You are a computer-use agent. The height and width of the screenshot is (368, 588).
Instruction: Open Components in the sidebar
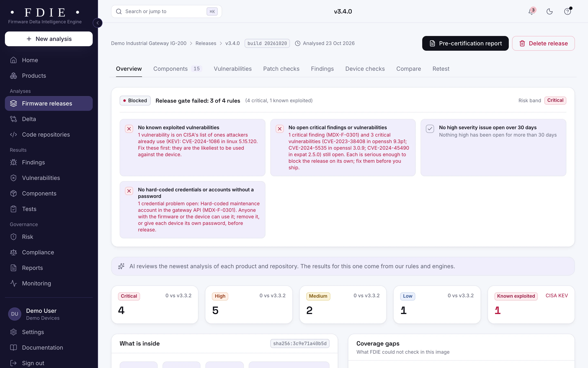click(x=49, y=193)
